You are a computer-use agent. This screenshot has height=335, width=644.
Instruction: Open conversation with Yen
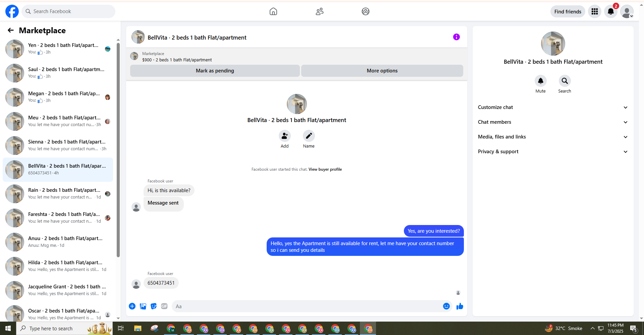click(x=58, y=49)
